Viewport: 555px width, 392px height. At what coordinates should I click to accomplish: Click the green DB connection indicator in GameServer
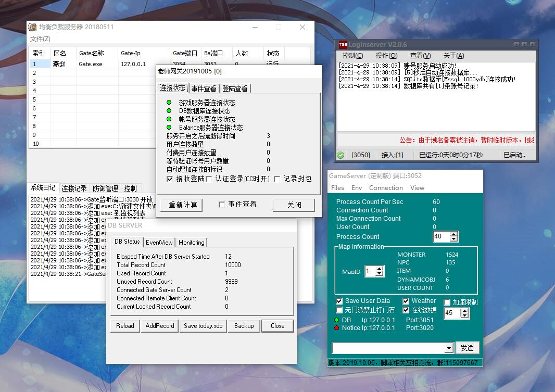tap(336, 320)
